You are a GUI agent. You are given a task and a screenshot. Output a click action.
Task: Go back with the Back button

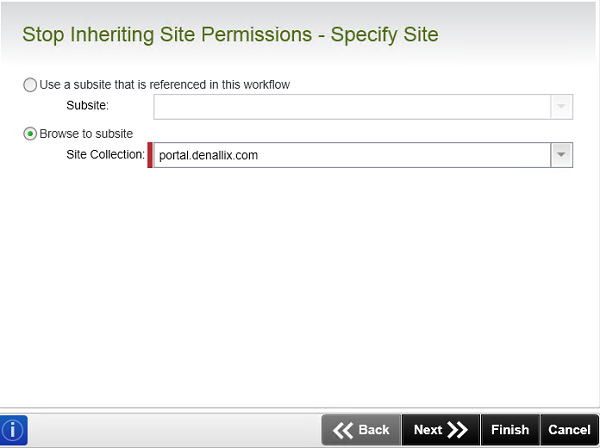coord(361,430)
